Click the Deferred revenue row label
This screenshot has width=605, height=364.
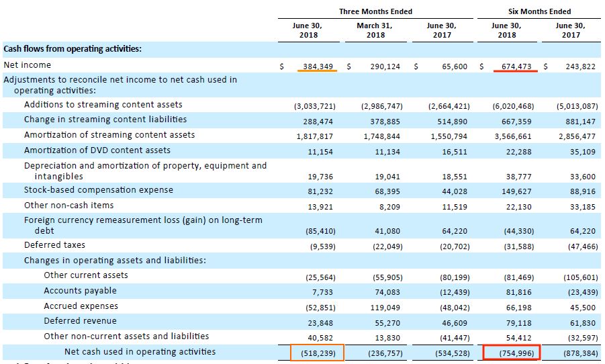[80, 321]
